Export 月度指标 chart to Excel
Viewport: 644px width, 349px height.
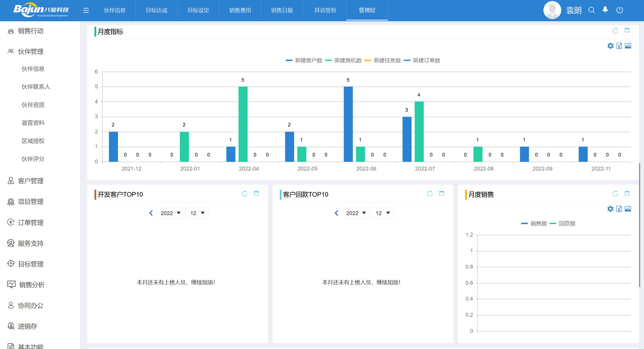click(x=619, y=46)
